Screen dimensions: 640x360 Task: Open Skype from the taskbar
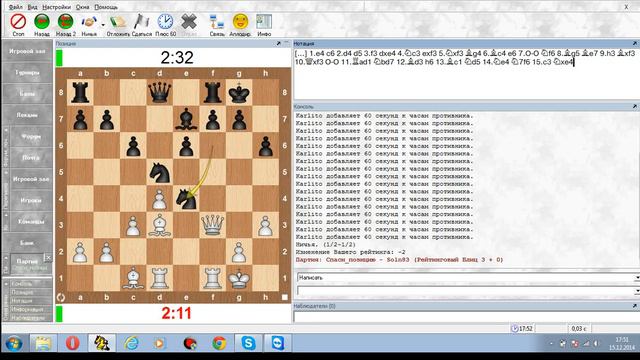[x=248, y=343]
